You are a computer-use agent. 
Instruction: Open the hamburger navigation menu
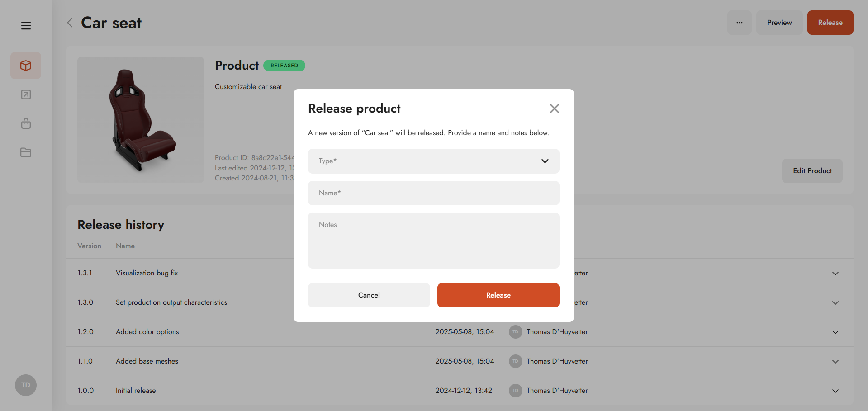click(x=26, y=26)
